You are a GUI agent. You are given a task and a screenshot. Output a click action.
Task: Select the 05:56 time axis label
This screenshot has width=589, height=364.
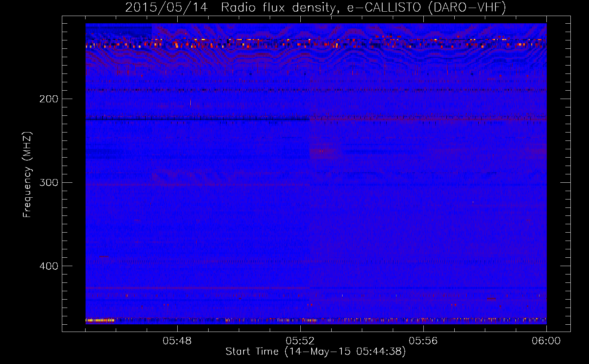coord(423,341)
